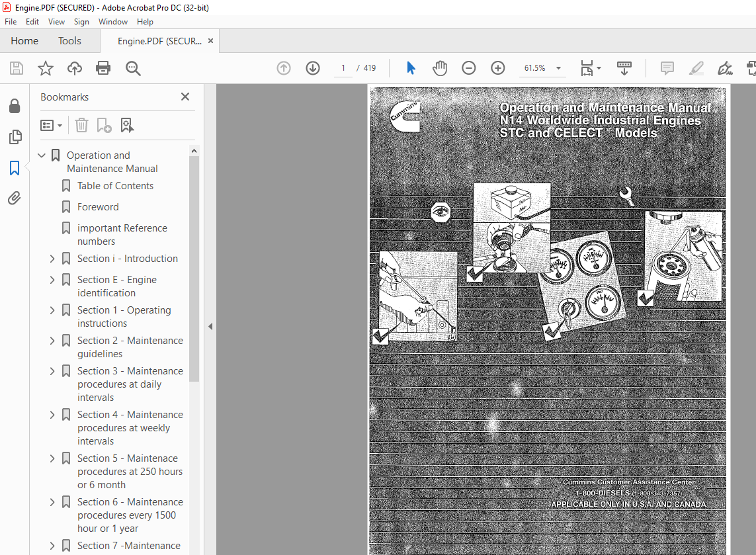Select the Engine.PDF document tab

pos(159,42)
